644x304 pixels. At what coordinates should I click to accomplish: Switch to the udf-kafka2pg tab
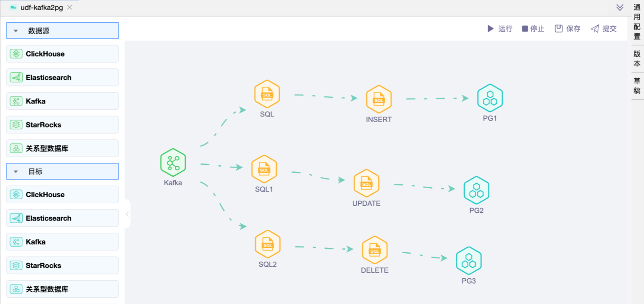point(41,8)
